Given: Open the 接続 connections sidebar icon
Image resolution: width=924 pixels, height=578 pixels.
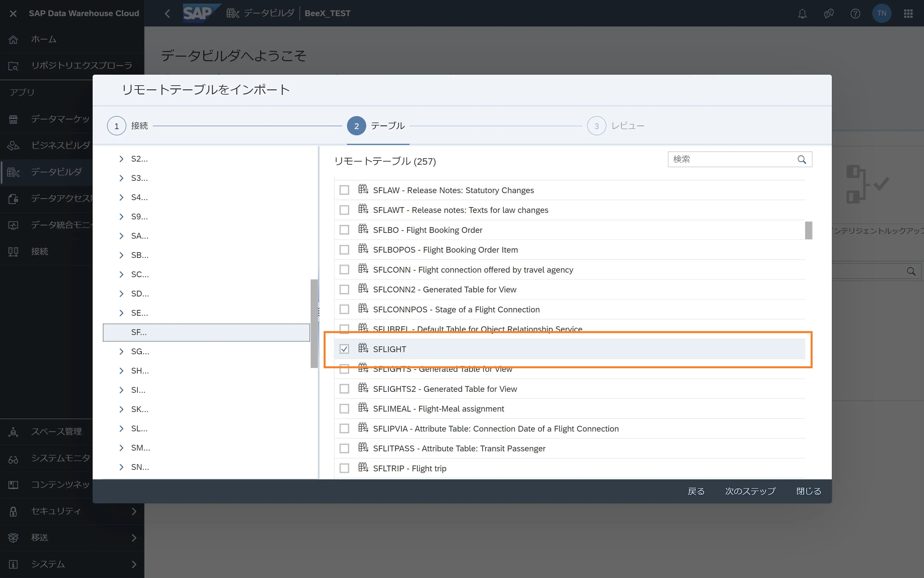Looking at the screenshot, I should (x=13, y=251).
